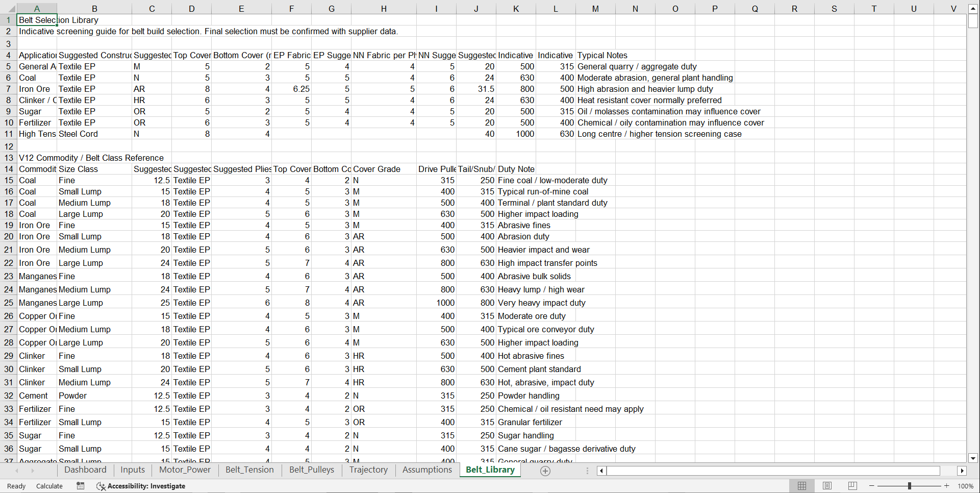This screenshot has width=980, height=493.
Task: Switch to Normal view in status bar
Action: 801,486
